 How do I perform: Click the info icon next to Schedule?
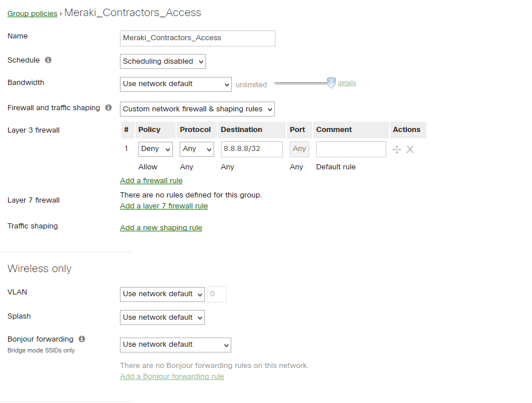pyautogui.click(x=48, y=60)
